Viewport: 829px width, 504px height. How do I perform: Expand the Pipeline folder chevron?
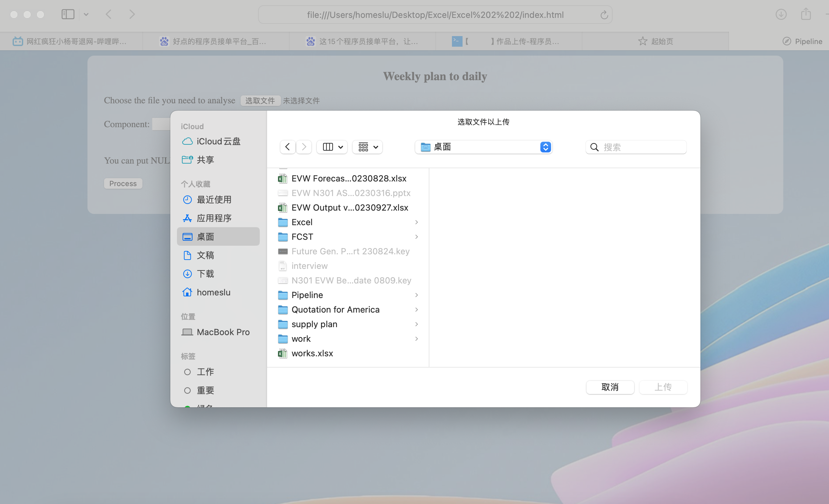416,295
